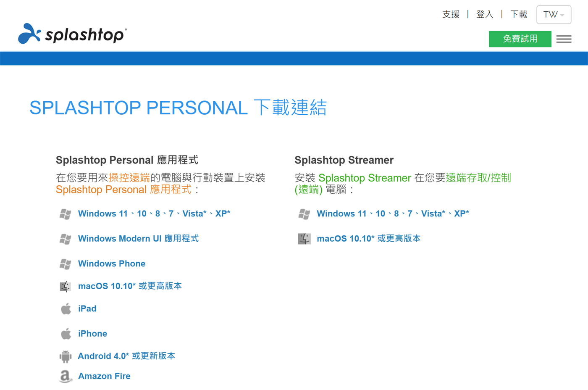Download Personal app for Windows 11, 10, 8, 7
Image resolution: width=588 pixels, height=390 pixels.
(x=154, y=214)
